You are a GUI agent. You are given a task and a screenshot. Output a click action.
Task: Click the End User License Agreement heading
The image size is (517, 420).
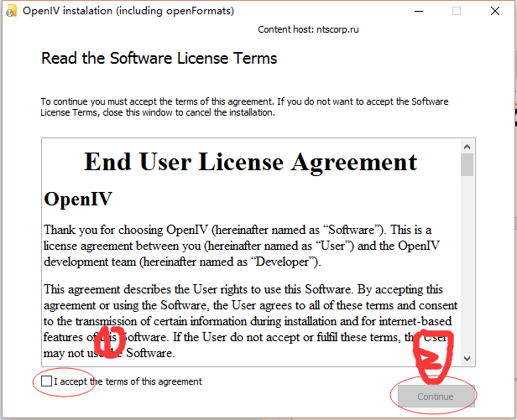pos(251,162)
